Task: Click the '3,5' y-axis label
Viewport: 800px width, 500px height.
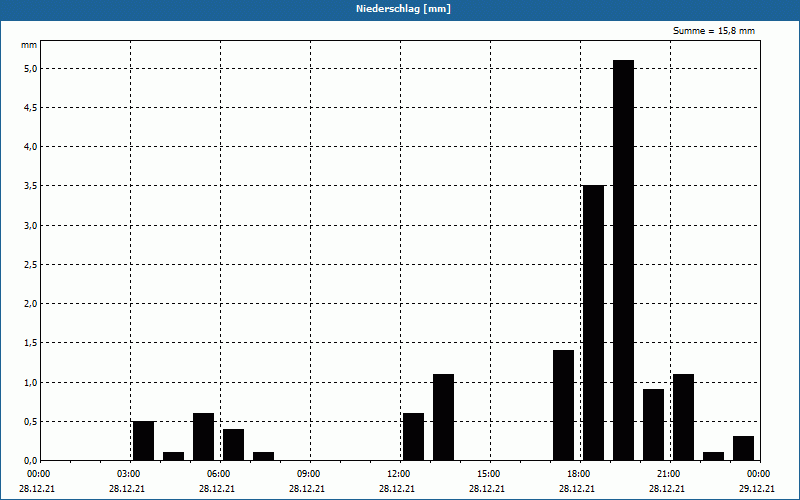Action: [x=30, y=186]
